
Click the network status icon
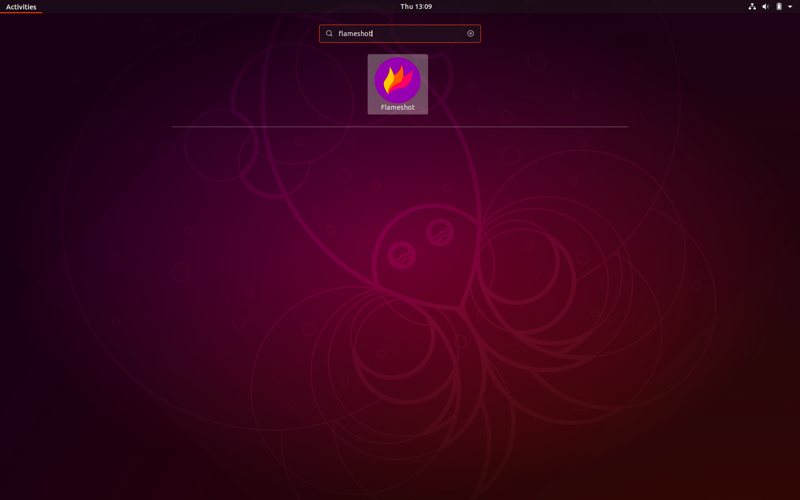tap(752, 7)
